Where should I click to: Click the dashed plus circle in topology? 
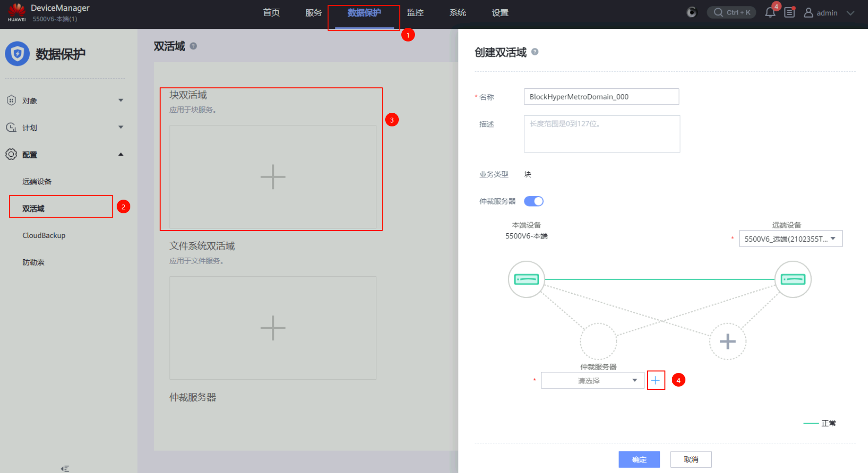[727, 341]
